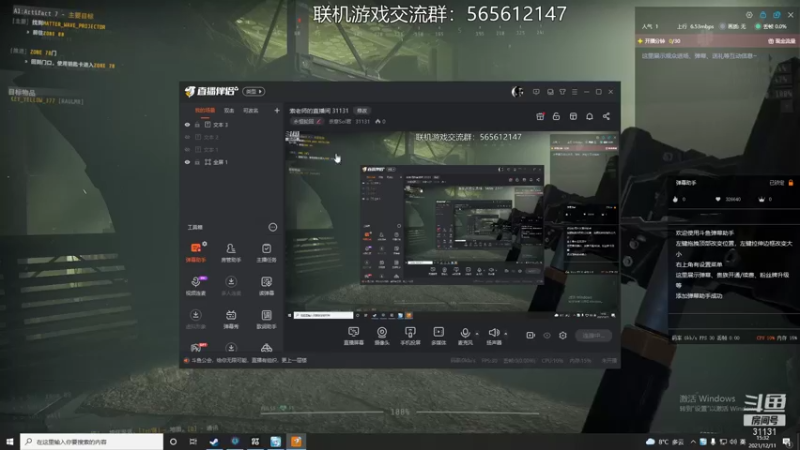Open the 弹幕助手 tool in the toolbox
Screen dimensions: 800x450
point(195,252)
